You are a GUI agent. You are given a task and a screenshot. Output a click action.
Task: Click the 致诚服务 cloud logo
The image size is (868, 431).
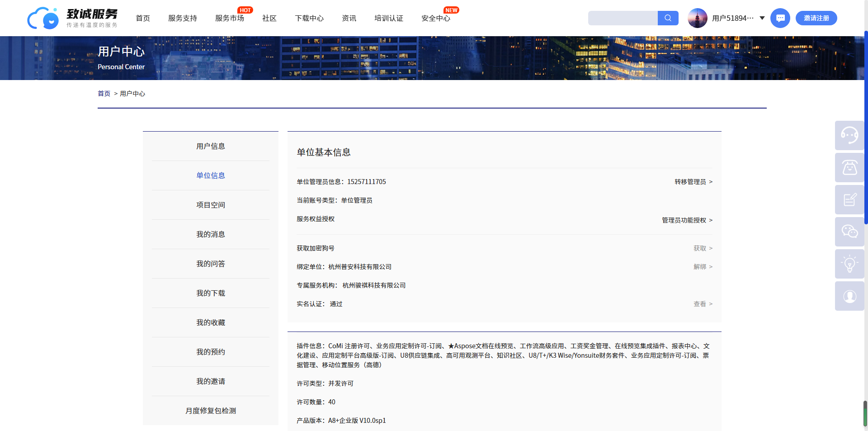pyautogui.click(x=73, y=18)
